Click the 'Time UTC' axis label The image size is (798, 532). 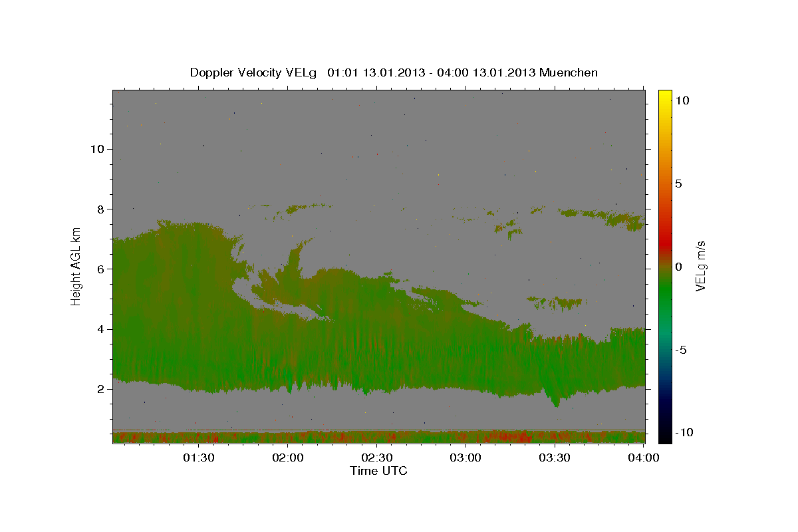pos(378,471)
